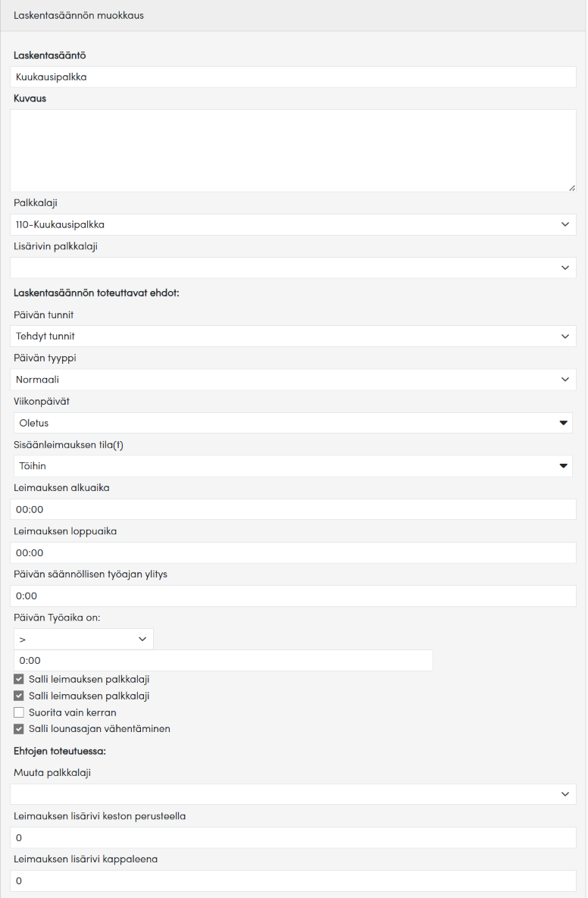The image size is (588, 898).
Task: Open the Päivän tyyppi dropdown showing Normaali
Action: [293, 379]
